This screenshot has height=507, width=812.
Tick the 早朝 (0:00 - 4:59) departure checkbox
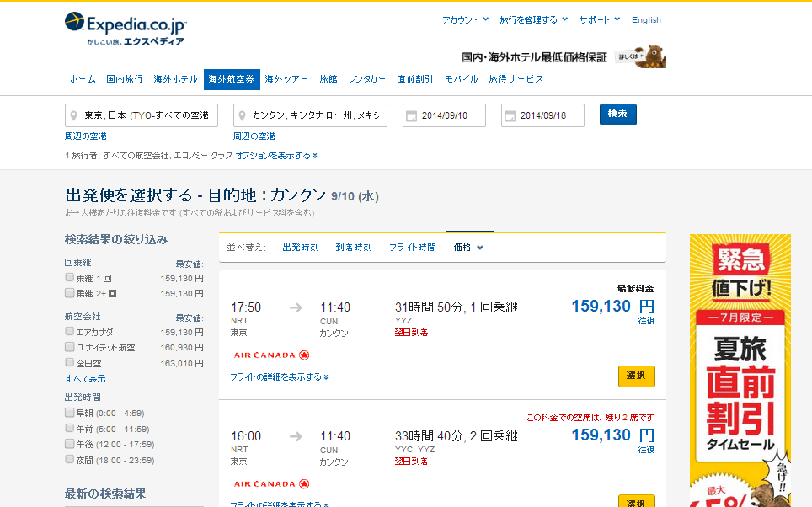click(x=70, y=413)
